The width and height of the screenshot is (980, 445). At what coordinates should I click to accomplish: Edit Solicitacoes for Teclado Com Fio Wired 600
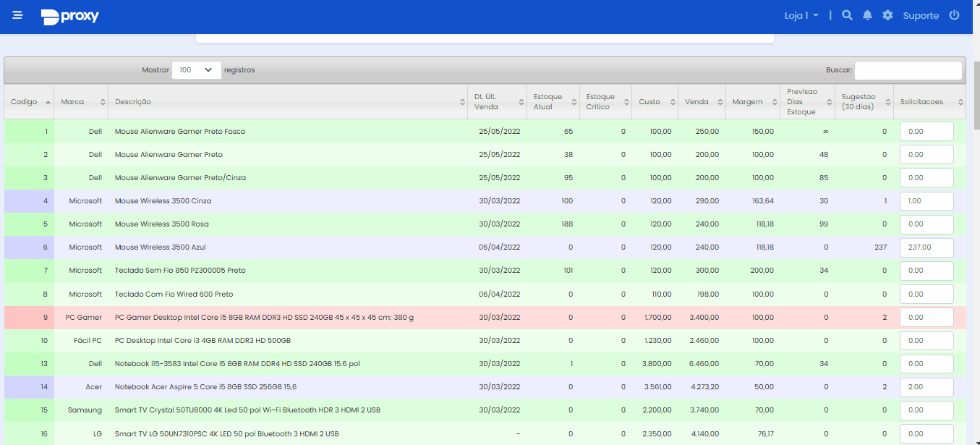(x=926, y=294)
